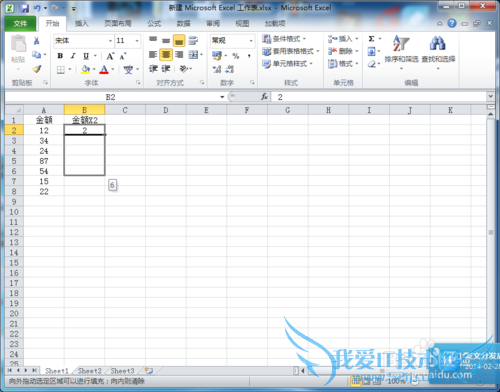Click Merge and Center icon

(193, 54)
